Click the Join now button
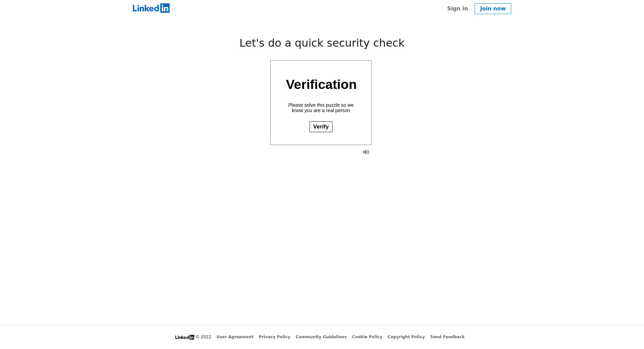The image size is (644, 349). point(493,9)
